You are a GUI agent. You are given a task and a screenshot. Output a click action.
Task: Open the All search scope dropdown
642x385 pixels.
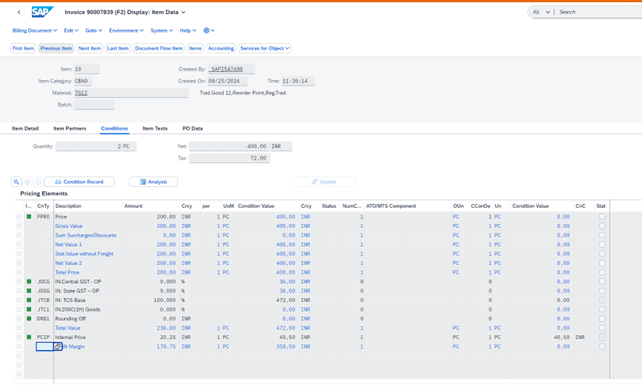point(541,12)
